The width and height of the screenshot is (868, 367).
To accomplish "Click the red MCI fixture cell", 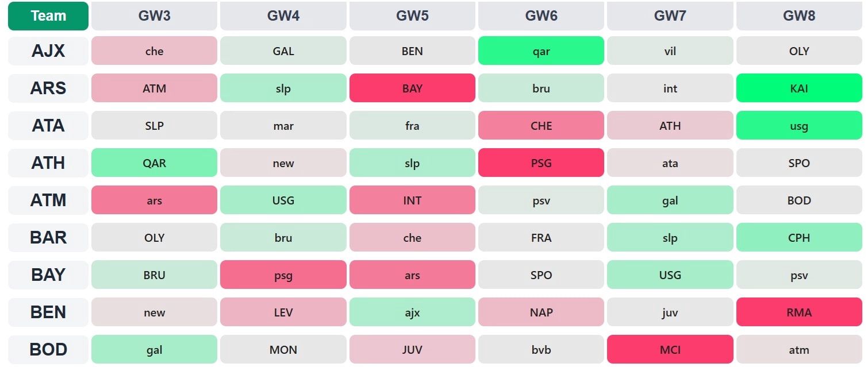I will pos(670,350).
